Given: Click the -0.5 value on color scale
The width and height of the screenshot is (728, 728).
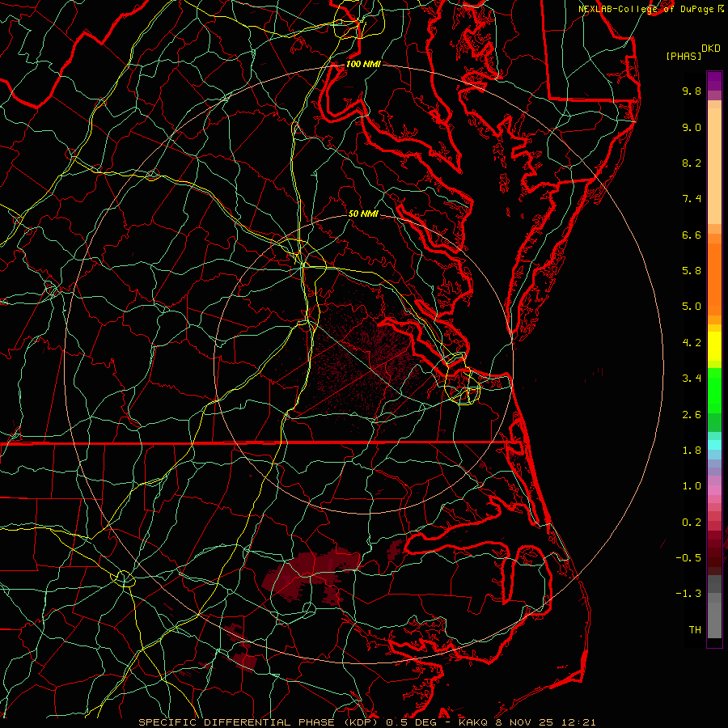Looking at the screenshot, I should click(688, 558).
